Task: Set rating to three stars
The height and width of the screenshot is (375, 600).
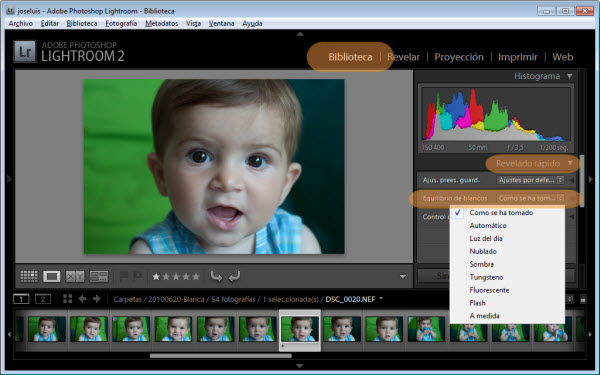Action: (176, 276)
